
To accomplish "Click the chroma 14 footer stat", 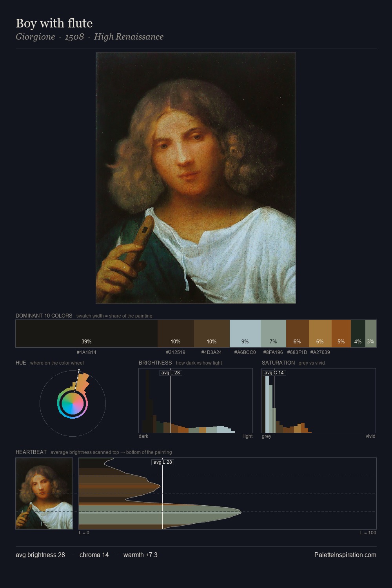I will click(94, 555).
